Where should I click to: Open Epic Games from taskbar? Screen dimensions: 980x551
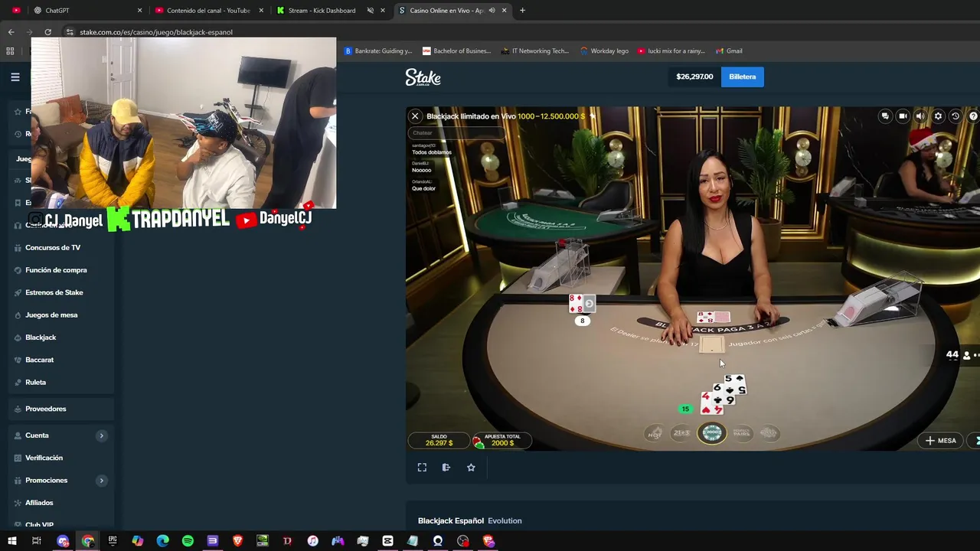(x=113, y=541)
